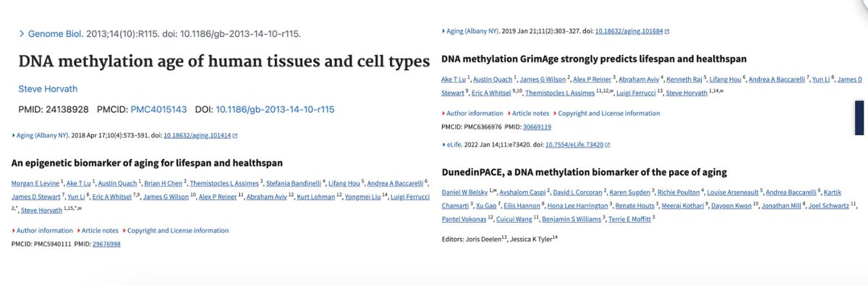Click external link icon after aging.101414 DOI

[x=235, y=135]
